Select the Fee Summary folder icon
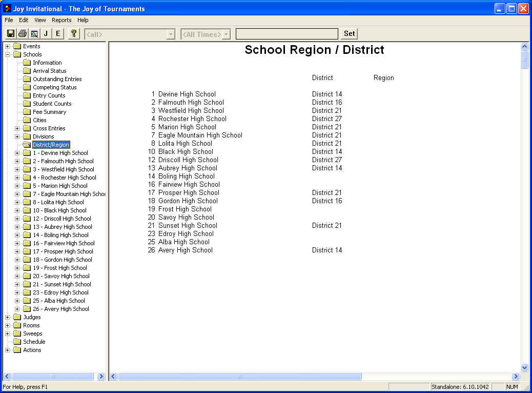The height and width of the screenshot is (393, 532). (27, 112)
